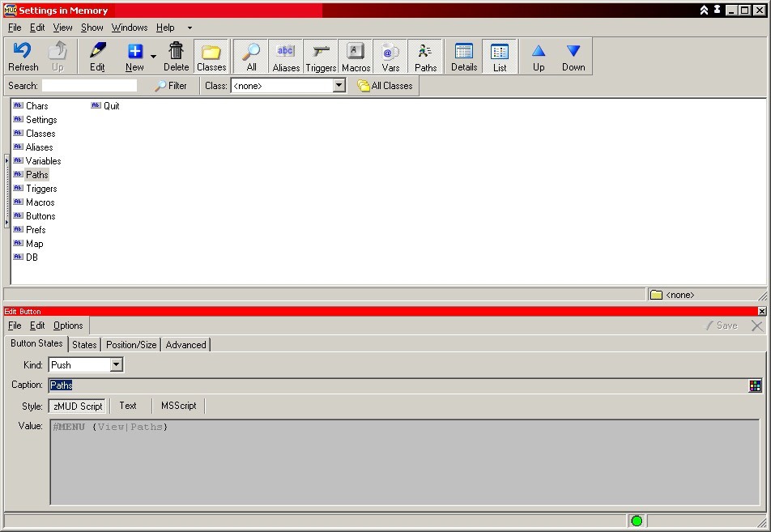Open the Windows menu
The image size is (771, 532).
pos(130,28)
